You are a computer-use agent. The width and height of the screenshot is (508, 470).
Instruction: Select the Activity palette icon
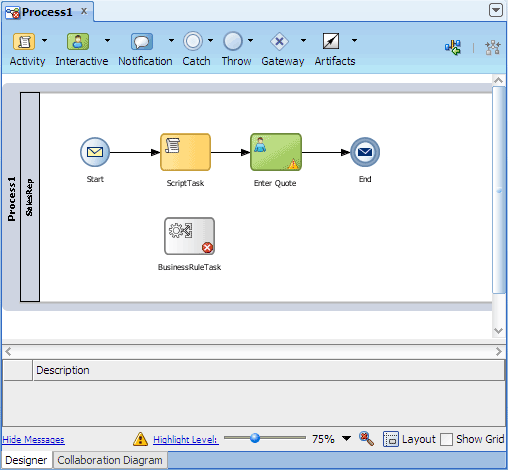(24, 41)
